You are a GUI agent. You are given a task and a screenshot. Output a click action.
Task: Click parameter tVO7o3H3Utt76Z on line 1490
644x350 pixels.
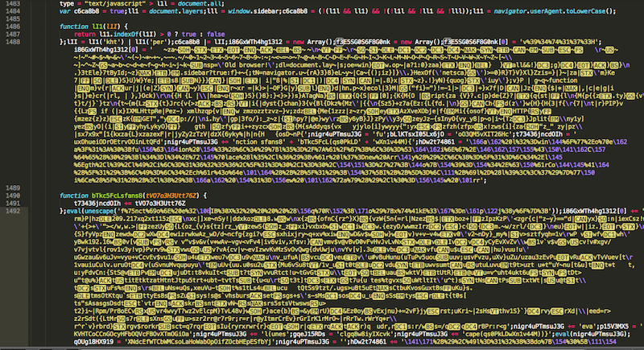pyautogui.click(x=171, y=196)
